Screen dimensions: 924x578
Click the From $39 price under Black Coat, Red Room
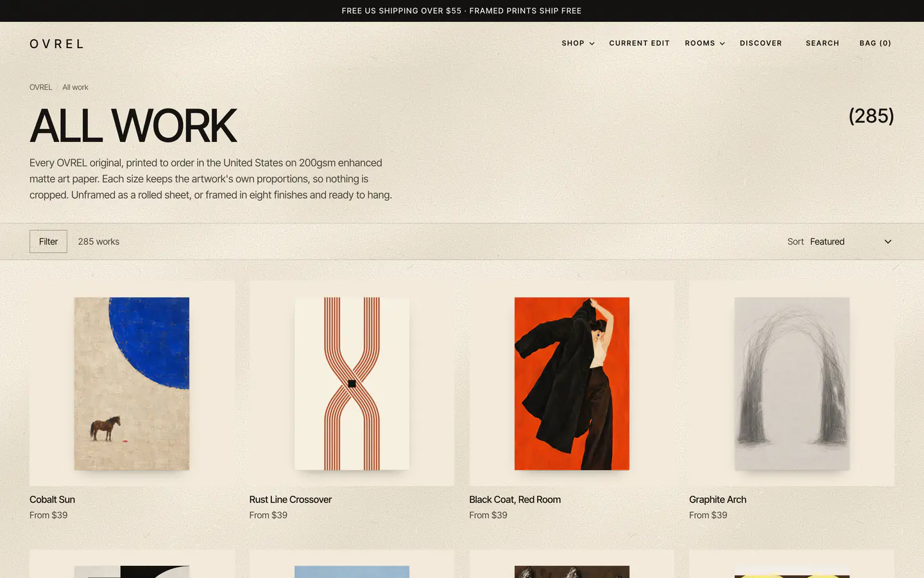[x=488, y=515]
